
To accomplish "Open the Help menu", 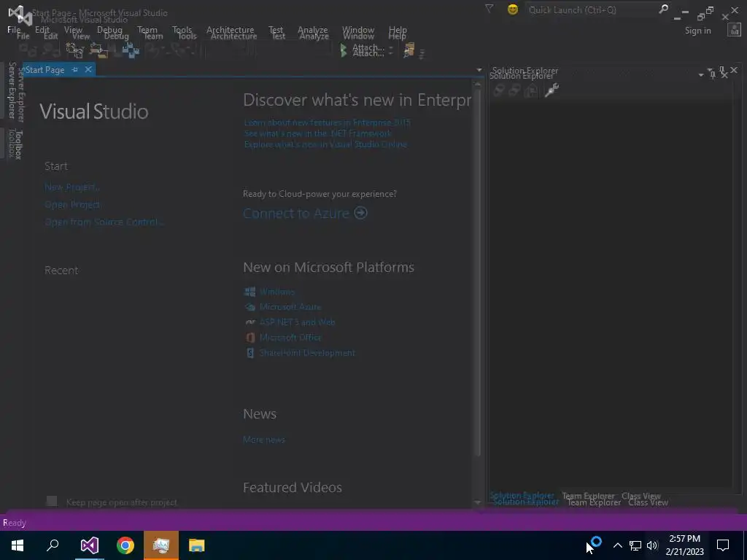I will (x=398, y=29).
